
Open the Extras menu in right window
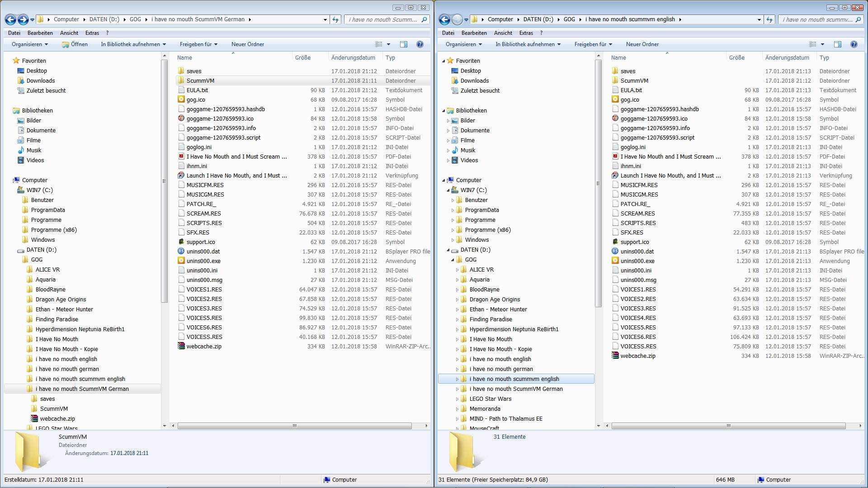click(x=526, y=33)
